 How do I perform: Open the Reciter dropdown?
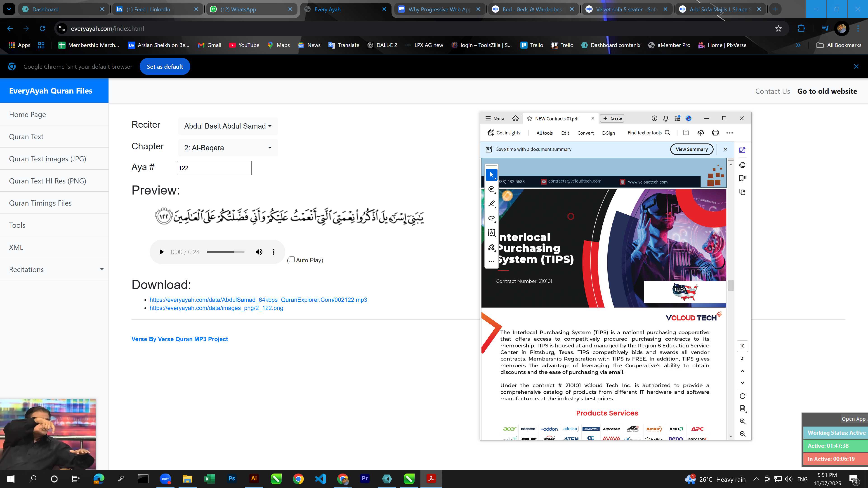[x=228, y=126]
